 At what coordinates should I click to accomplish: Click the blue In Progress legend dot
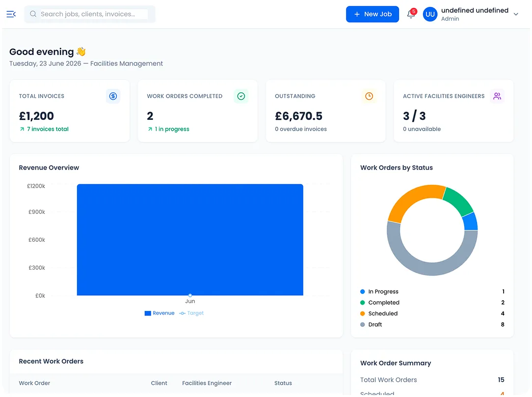[362, 292]
